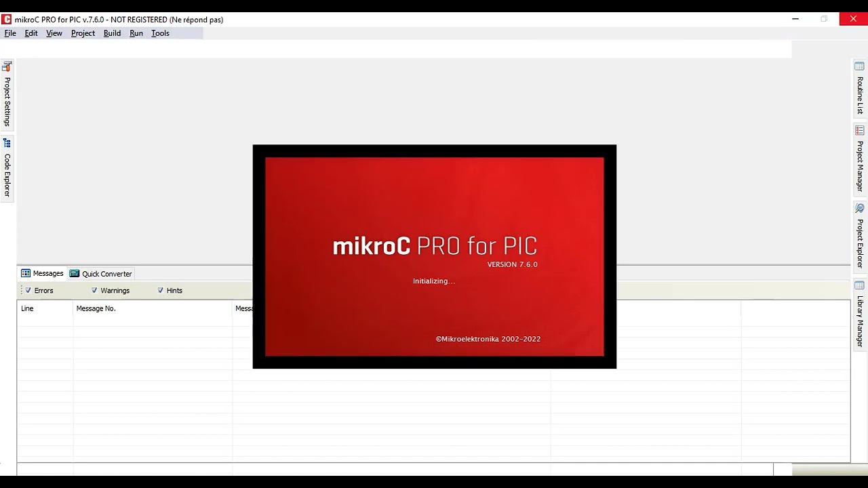Switch to the Quick Converter tab
The height and width of the screenshot is (488, 868).
101,274
